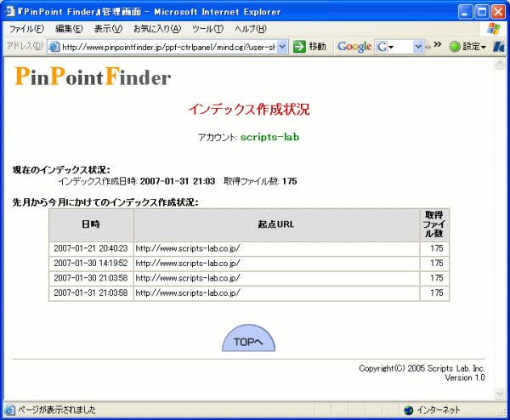Click the address bar URL field
This screenshot has height=420, width=510.
168,47
